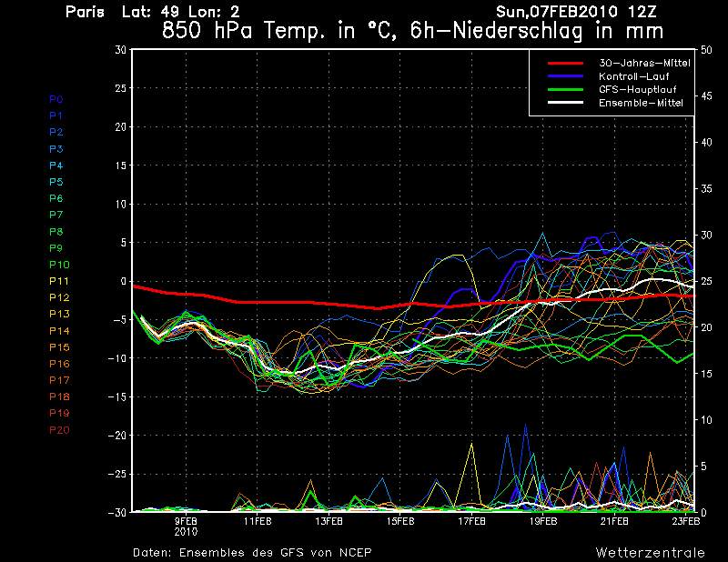Select ensemble member P20 label
The image size is (728, 562).
(58, 429)
